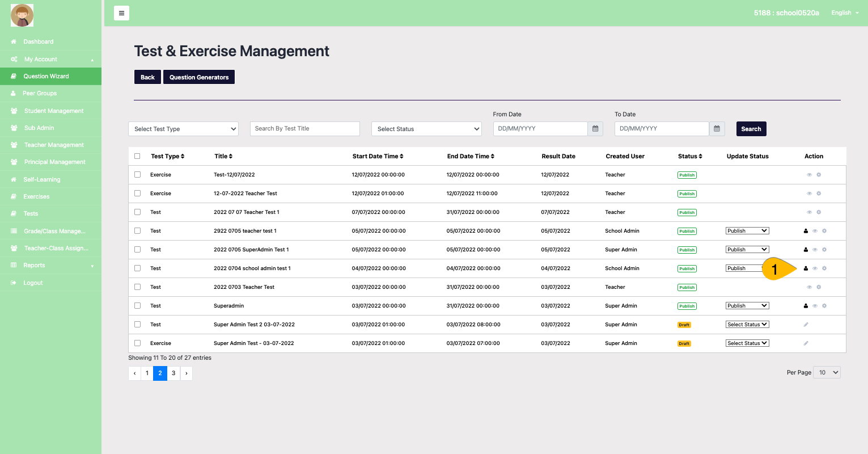The width and height of the screenshot is (868, 454).
Task: Click eye icon for 2022 0705 SuperAdmin Test 1
Action: click(815, 250)
